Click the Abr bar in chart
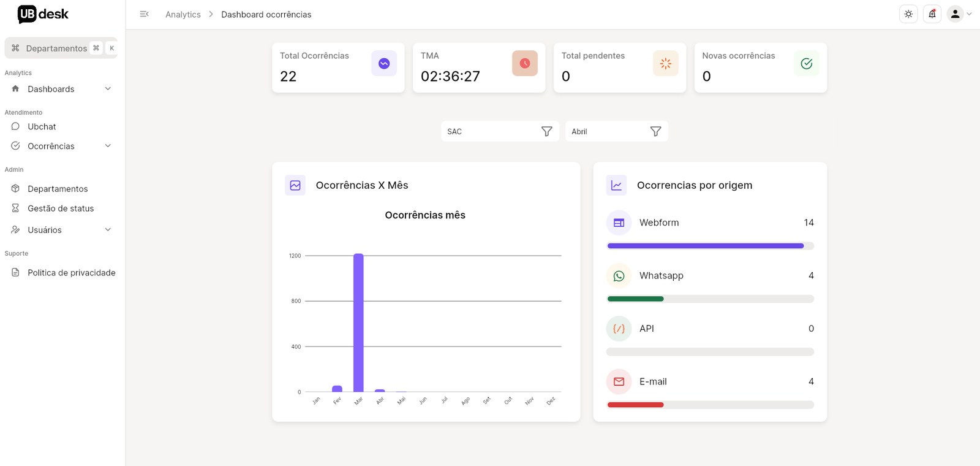The height and width of the screenshot is (466, 980). (380, 391)
